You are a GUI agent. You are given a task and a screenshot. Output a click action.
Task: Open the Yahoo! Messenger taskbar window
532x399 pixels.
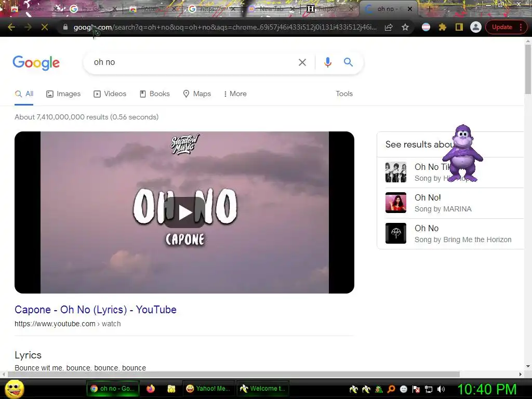(208, 389)
